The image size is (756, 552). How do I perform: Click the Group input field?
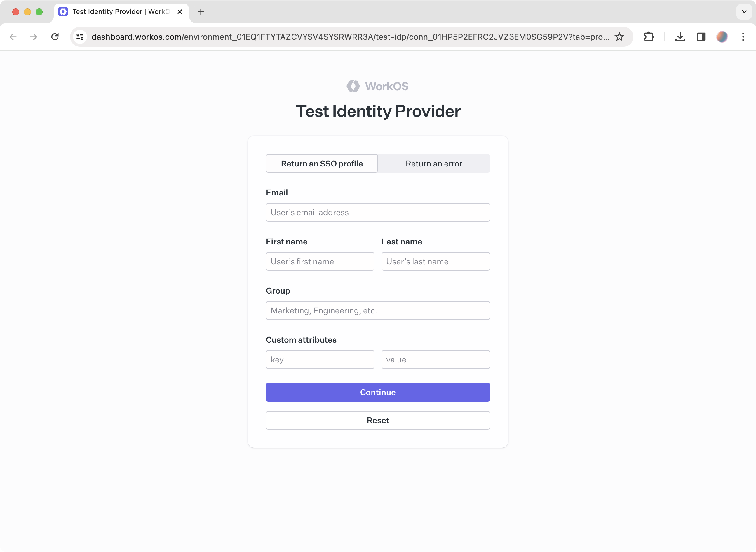pyautogui.click(x=378, y=310)
